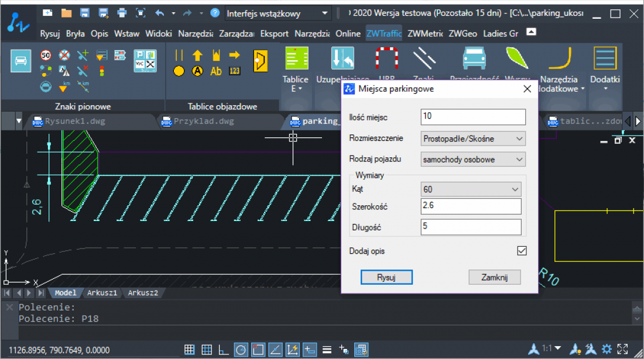
Task: Click the Undo arrow icon
Action: coord(159,13)
